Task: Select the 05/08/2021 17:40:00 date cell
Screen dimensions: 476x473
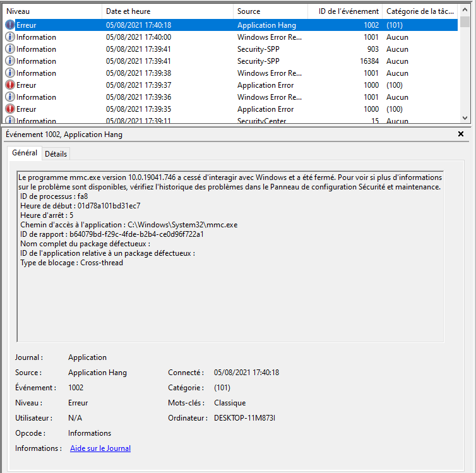Action: coord(138,37)
